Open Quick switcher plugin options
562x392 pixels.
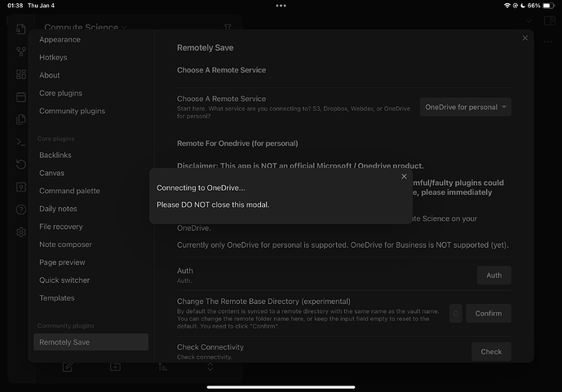tap(64, 280)
